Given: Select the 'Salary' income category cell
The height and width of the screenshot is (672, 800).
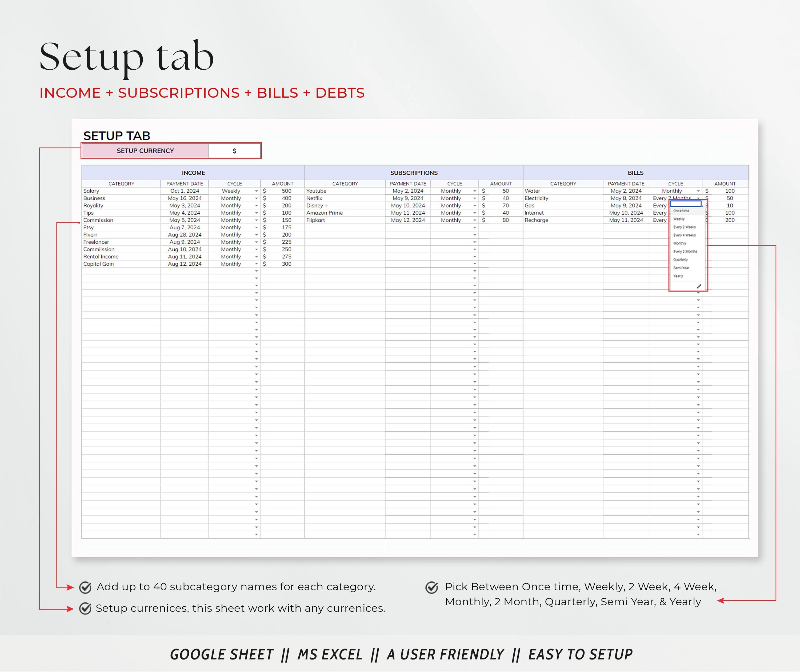Looking at the screenshot, I should [121, 191].
